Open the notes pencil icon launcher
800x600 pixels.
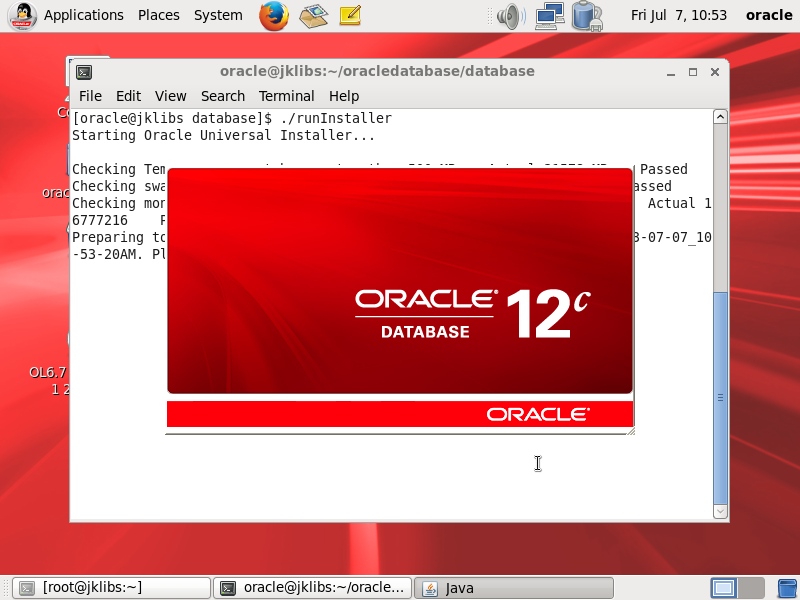click(x=351, y=16)
